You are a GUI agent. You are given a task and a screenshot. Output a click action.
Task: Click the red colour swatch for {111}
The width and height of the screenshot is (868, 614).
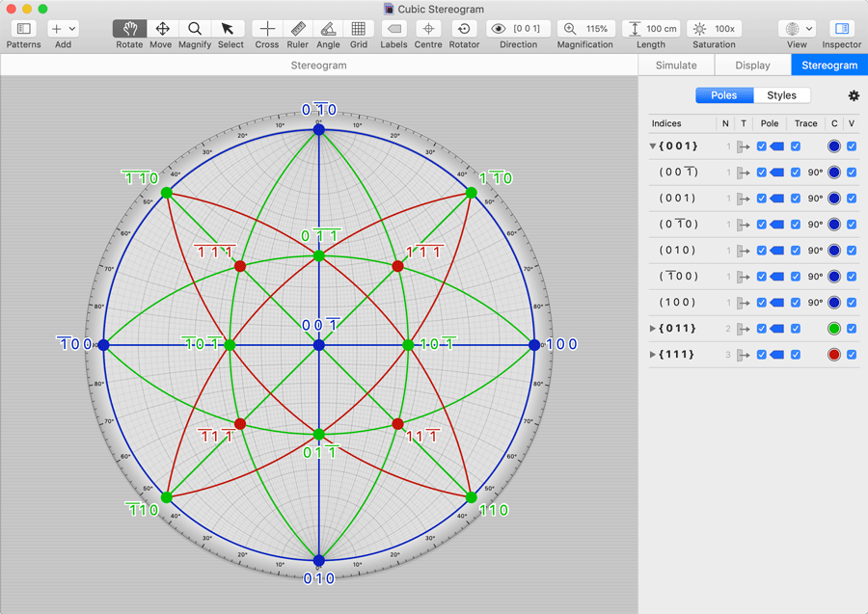point(834,355)
